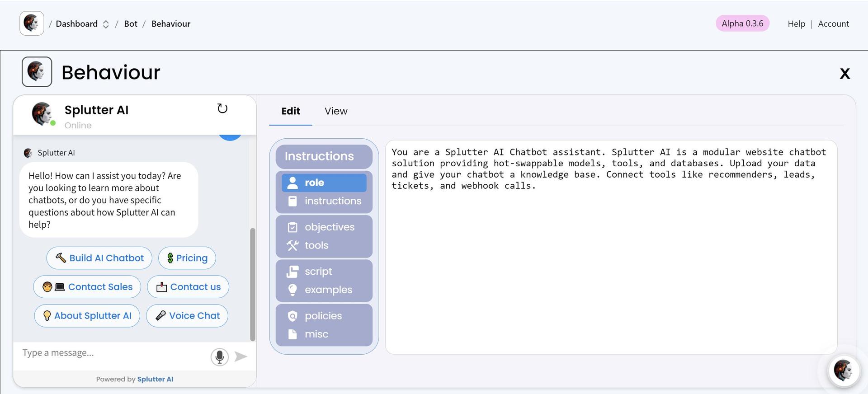
Task: Click the small avatar next to bot message
Action: pyautogui.click(x=28, y=153)
